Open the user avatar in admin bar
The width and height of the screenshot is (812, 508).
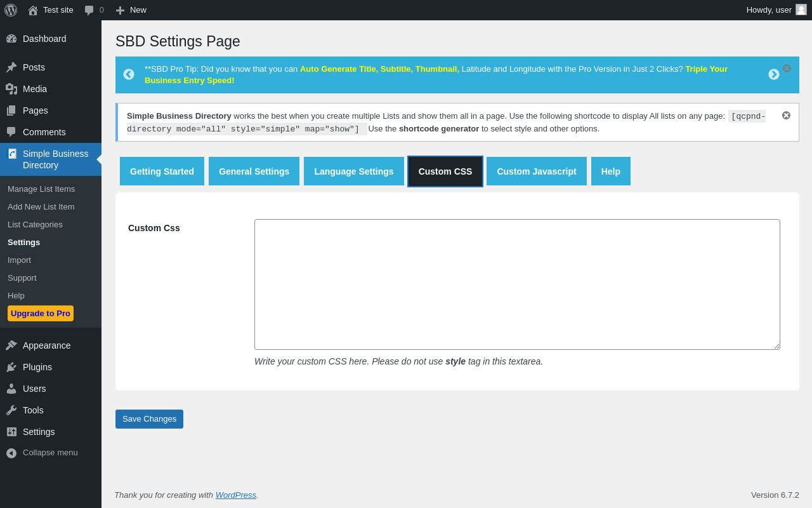(x=801, y=10)
